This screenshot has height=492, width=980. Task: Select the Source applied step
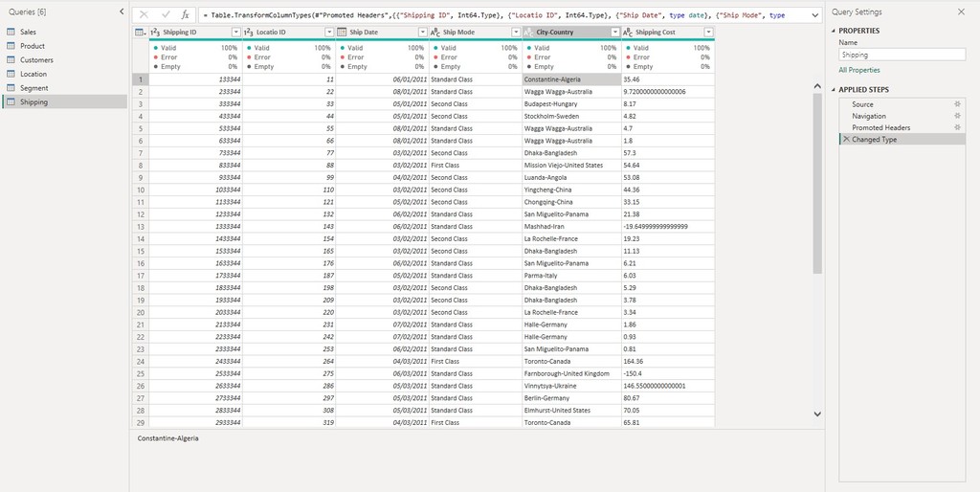tap(902, 104)
